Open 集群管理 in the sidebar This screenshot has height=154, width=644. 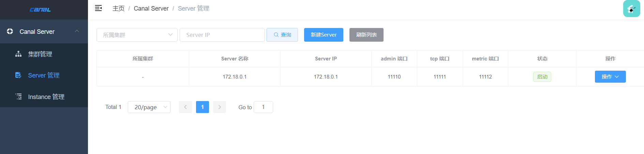coord(44,54)
